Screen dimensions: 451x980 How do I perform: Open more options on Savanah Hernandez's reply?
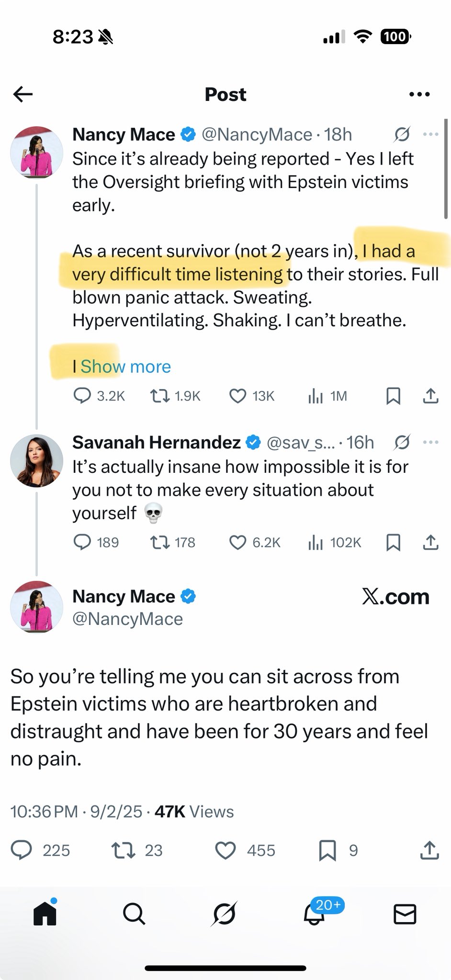pos(430,443)
